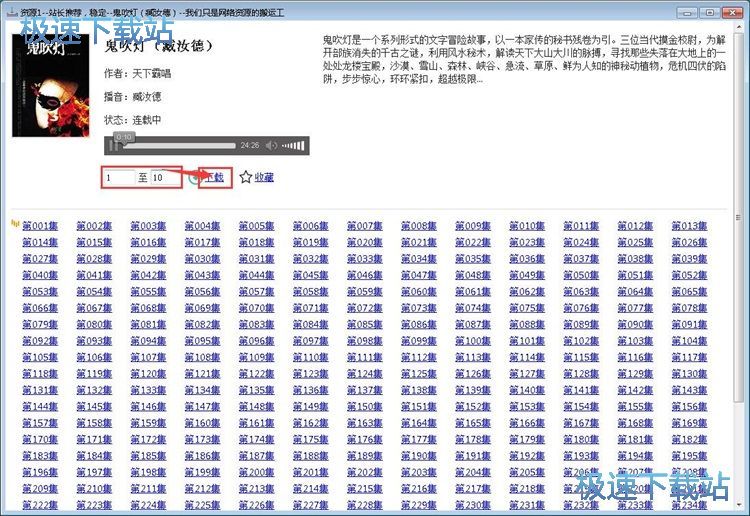This screenshot has width=750, height=516.
Task: Mute the audio player speaker icon
Action: [x=271, y=145]
